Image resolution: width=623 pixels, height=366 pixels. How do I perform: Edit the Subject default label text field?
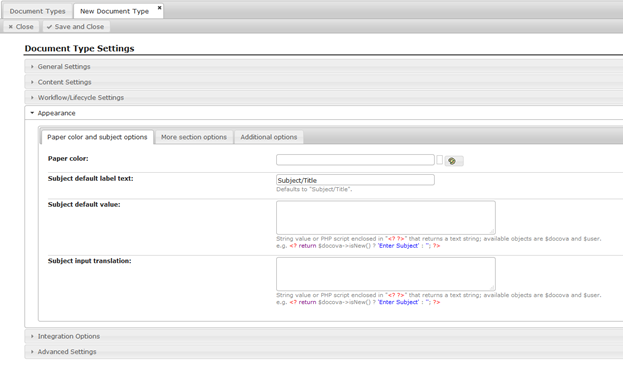click(355, 180)
